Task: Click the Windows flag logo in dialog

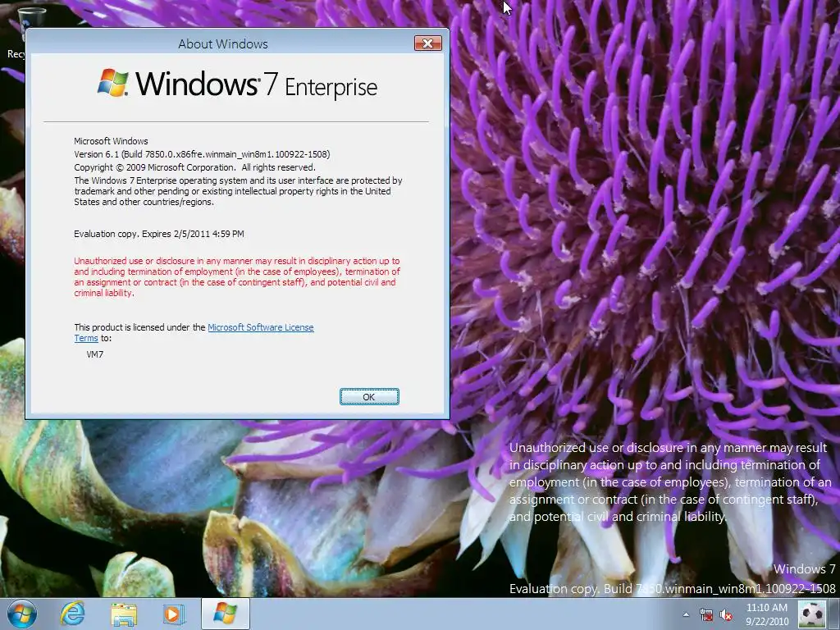Action: tap(113, 83)
